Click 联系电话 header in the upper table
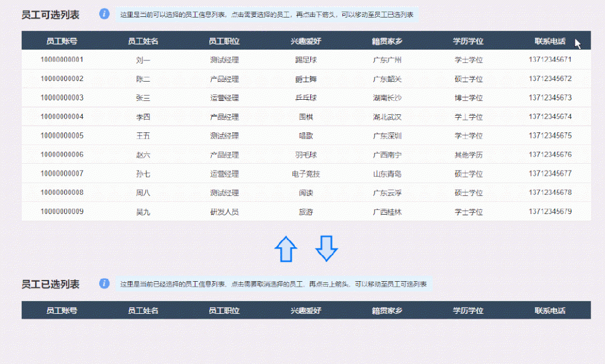The width and height of the screenshot is (605, 364). (x=549, y=41)
